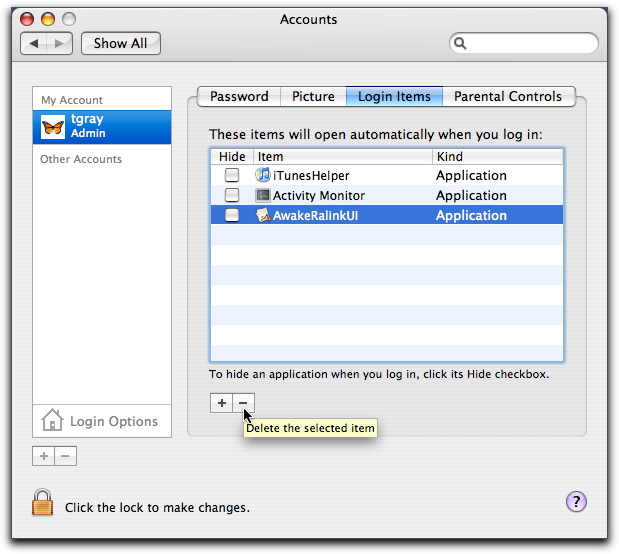This screenshot has height=554, width=619.
Task: Enable Hide checkbox for Activity Monitor
Action: pos(232,195)
